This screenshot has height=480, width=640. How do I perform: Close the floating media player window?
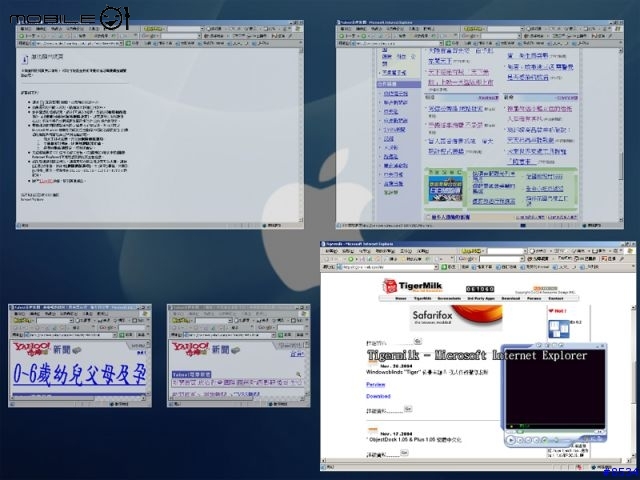click(602, 346)
